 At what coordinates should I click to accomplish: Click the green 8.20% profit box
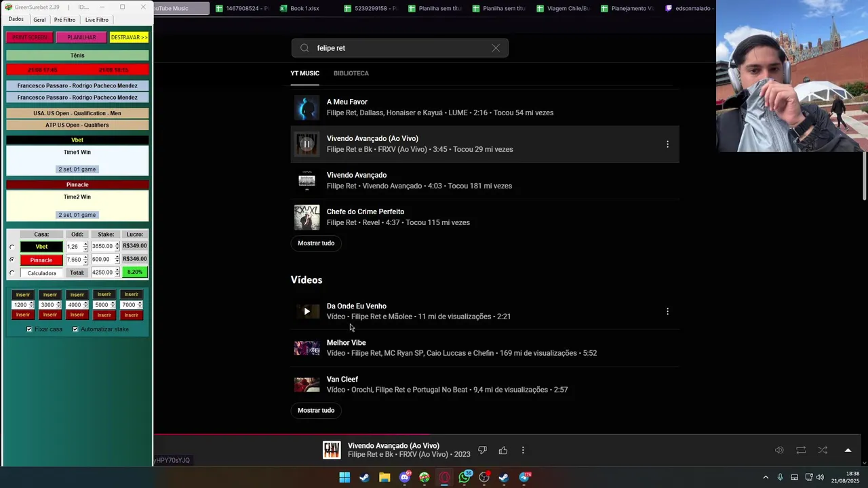[135, 272]
